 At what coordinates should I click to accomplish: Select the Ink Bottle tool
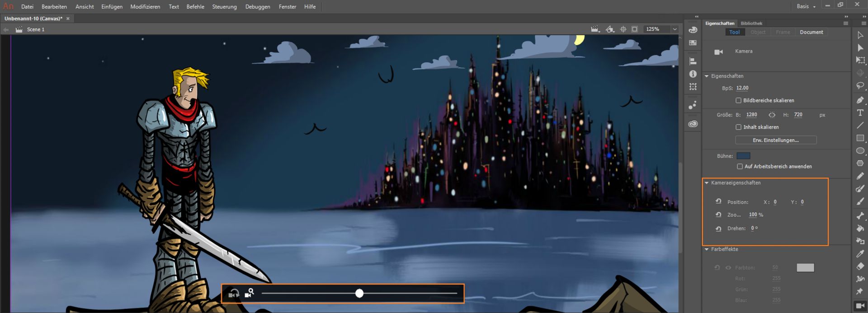click(x=860, y=241)
